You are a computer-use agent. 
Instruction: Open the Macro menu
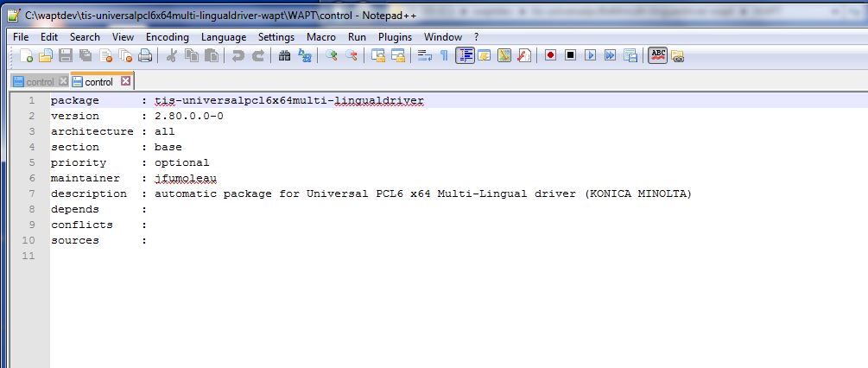coord(321,37)
